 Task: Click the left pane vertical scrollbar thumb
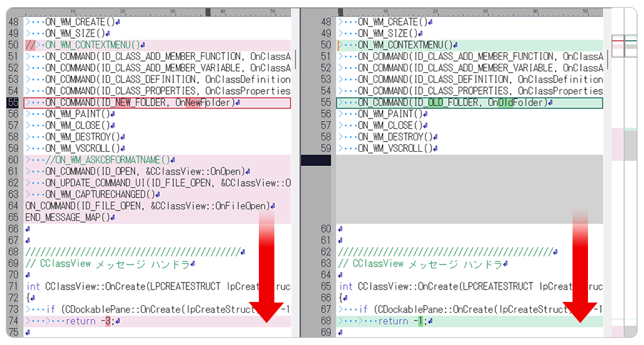[x=296, y=58]
